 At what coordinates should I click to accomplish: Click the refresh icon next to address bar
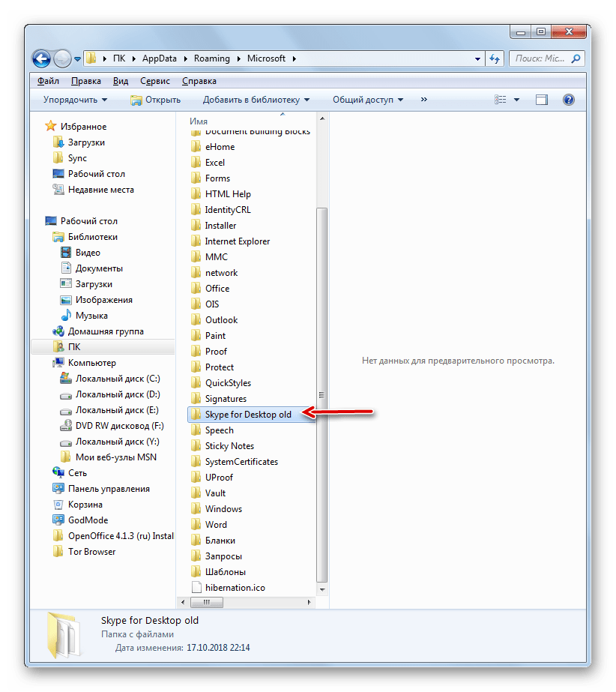(x=495, y=58)
